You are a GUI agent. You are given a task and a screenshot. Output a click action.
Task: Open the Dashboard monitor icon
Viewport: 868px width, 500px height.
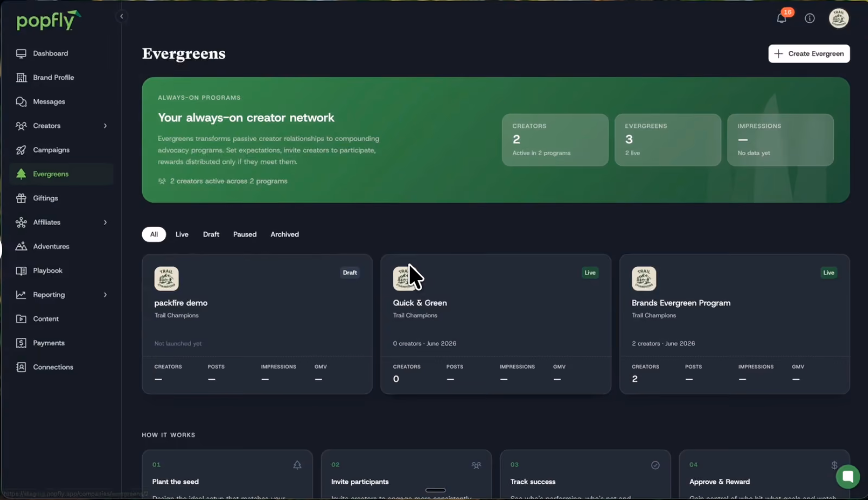pos(21,53)
